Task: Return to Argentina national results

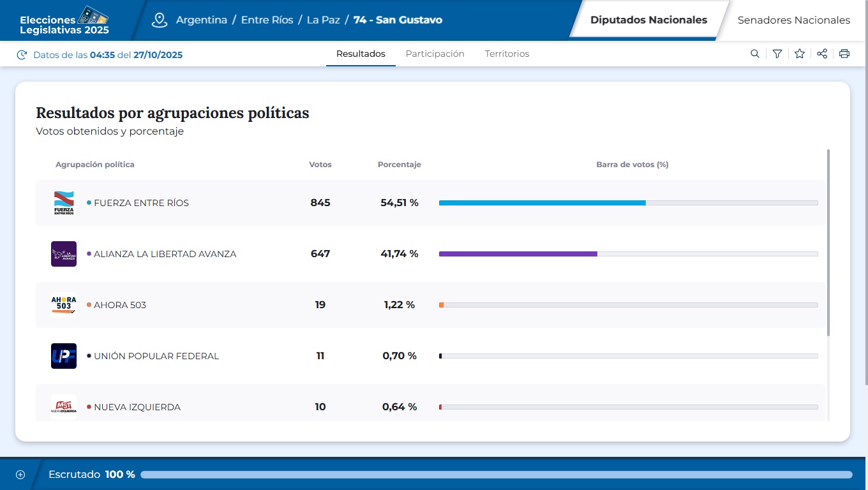Action: pos(200,20)
